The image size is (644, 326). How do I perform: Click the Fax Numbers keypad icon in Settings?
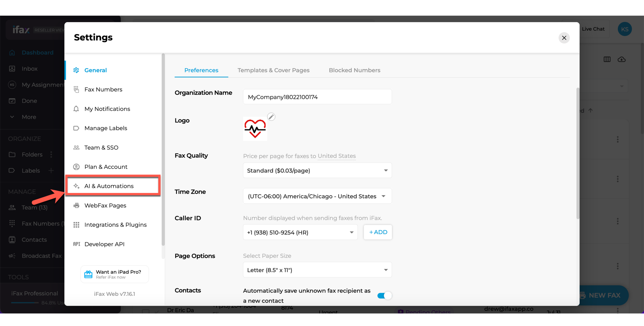(76, 89)
